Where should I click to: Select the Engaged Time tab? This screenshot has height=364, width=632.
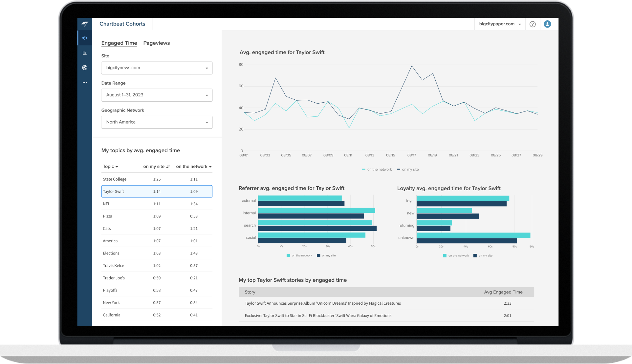click(x=119, y=43)
